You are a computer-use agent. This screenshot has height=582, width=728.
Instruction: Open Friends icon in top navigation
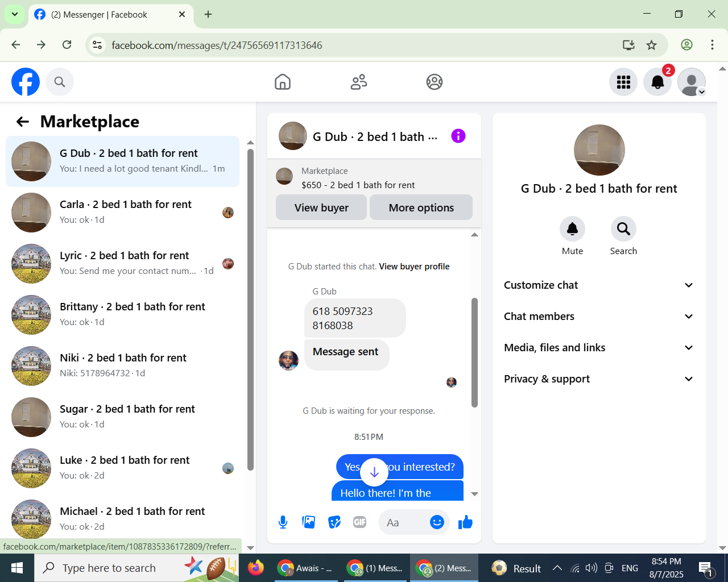[x=359, y=82]
